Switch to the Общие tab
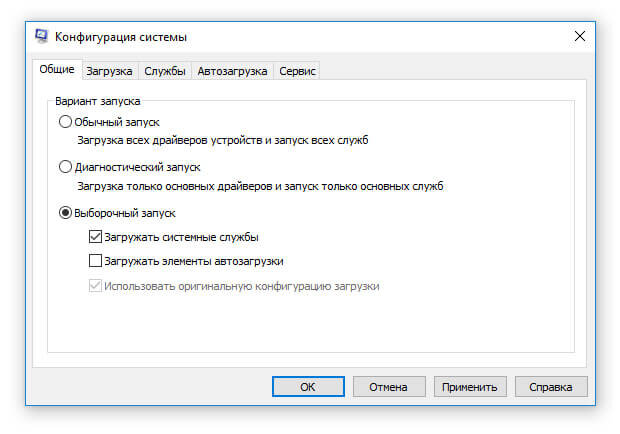Screen dimensions: 620x434 click(57, 70)
